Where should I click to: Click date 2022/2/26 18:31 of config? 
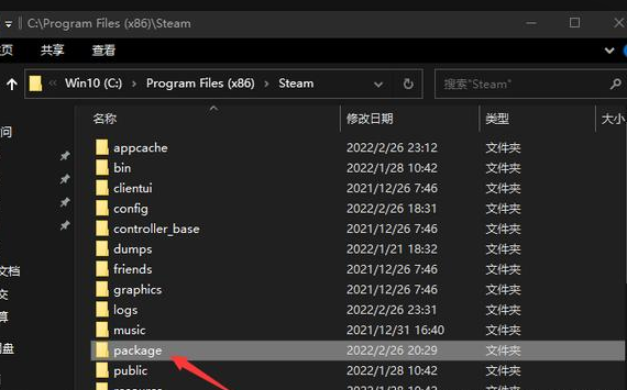(x=392, y=208)
